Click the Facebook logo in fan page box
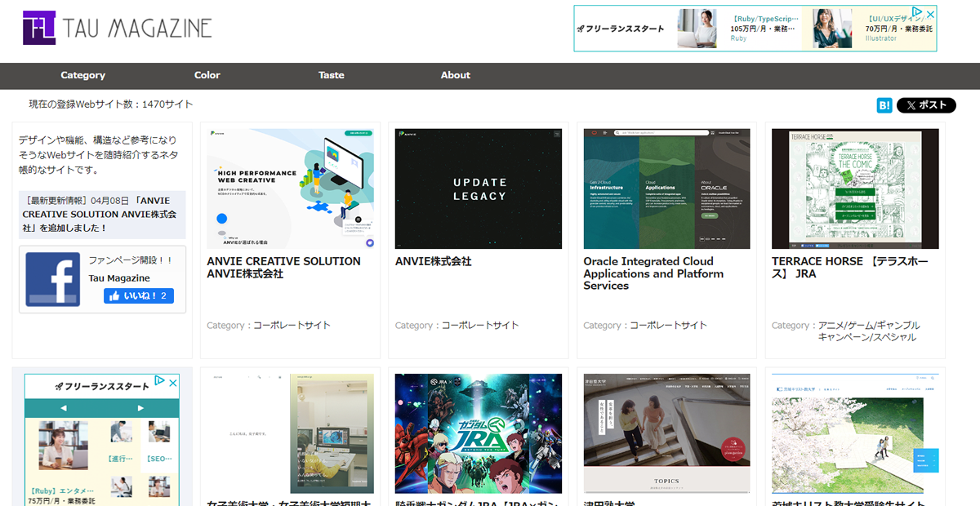The width and height of the screenshot is (980, 506). 53,280
